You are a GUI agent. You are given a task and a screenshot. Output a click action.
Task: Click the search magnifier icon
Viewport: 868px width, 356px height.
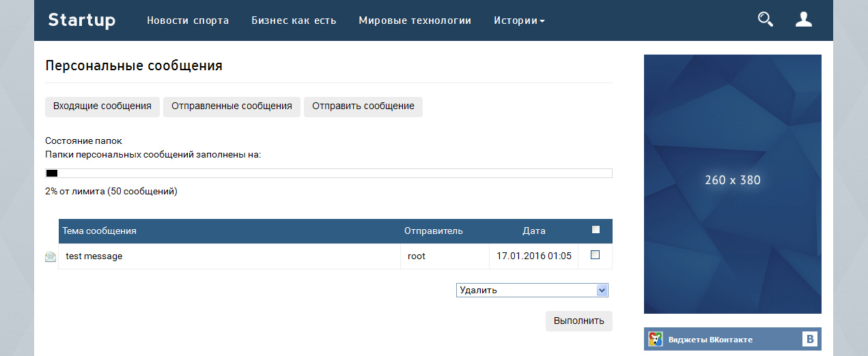tap(765, 20)
